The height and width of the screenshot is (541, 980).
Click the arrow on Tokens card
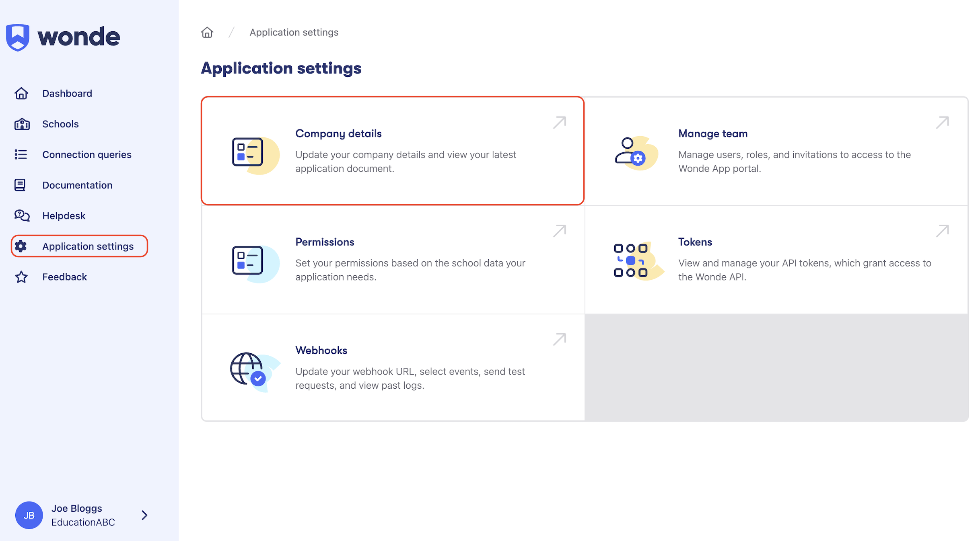tap(943, 231)
